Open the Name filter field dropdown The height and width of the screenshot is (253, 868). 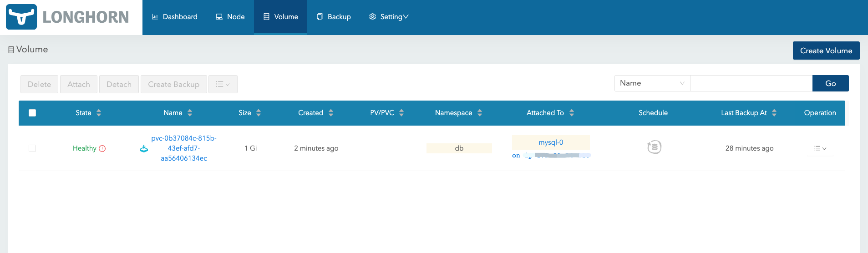click(652, 83)
